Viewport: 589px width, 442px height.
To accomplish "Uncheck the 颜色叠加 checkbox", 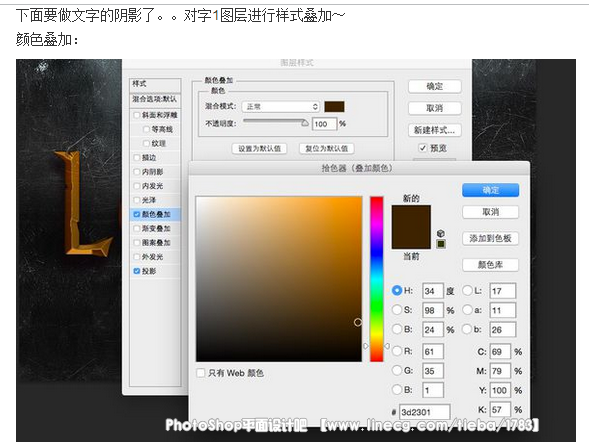I will [137, 214].
